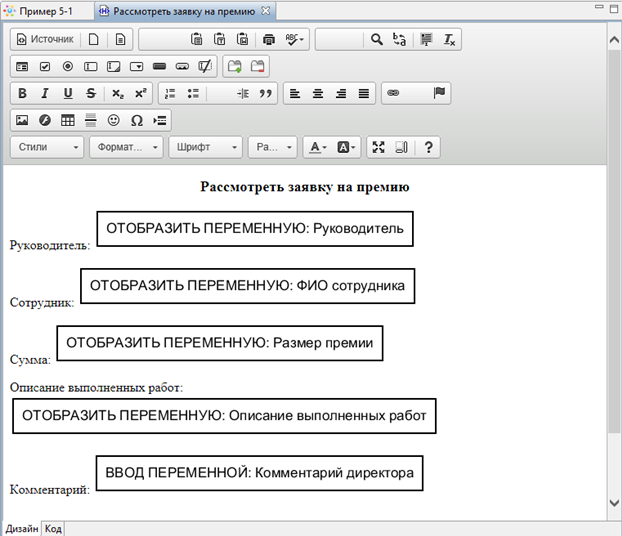Screen dimensions: 622x536
Task: Open the background color picker
Action: (x=346, y=147)
